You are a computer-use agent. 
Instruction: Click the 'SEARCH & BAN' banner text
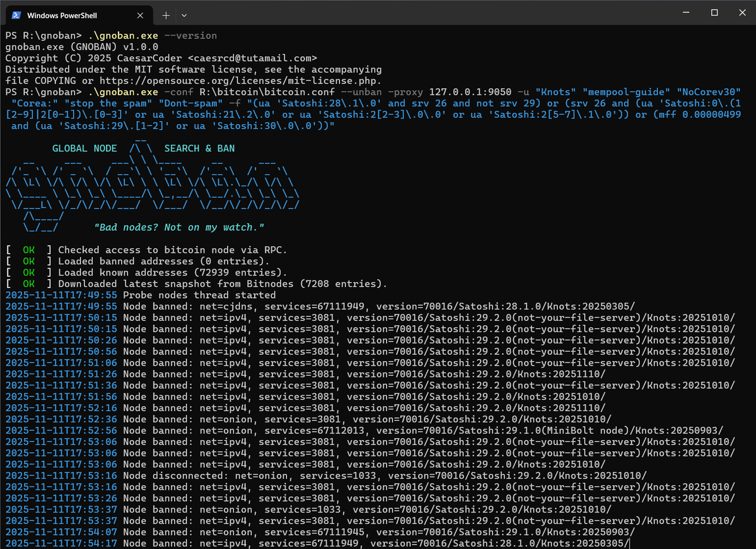coord(200,149)
